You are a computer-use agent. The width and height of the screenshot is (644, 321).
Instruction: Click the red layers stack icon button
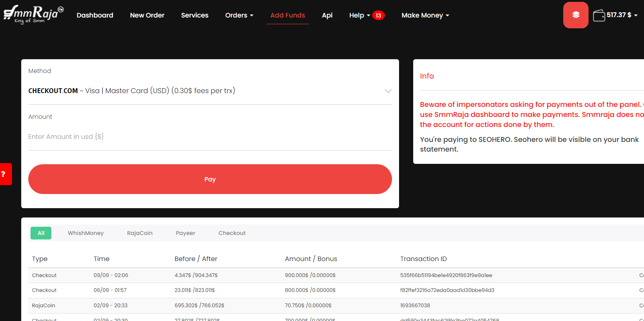(576, 15)
